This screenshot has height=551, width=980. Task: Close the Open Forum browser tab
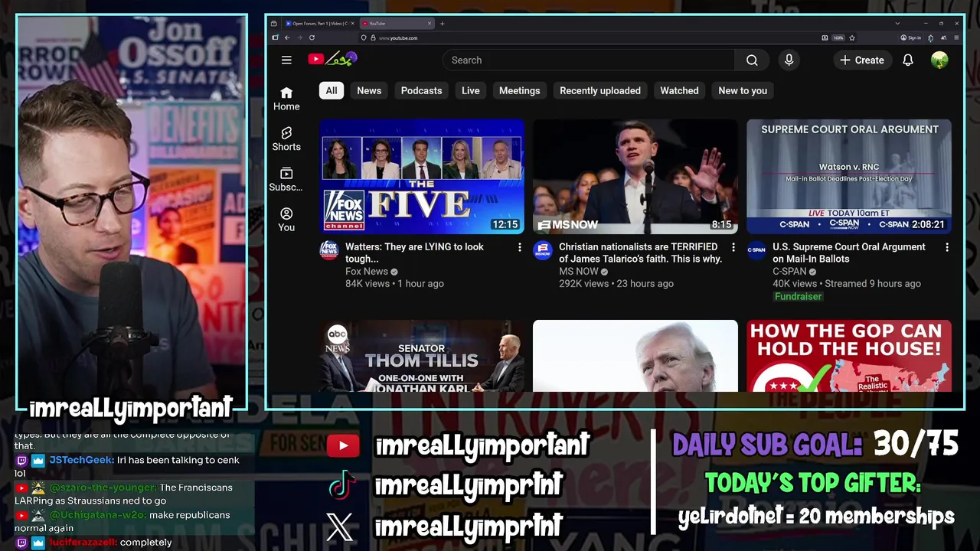(353, 24)
